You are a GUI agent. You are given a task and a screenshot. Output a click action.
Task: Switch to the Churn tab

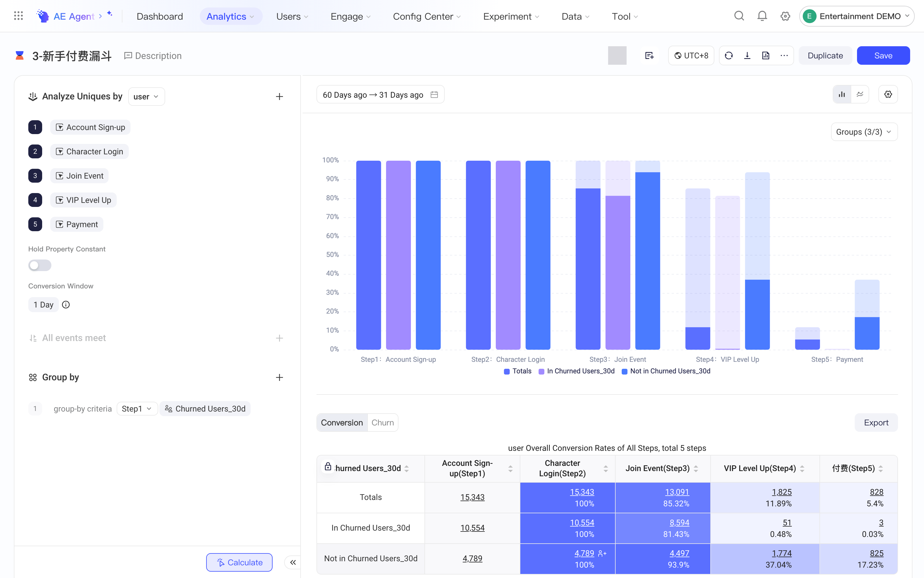(383, 423)
